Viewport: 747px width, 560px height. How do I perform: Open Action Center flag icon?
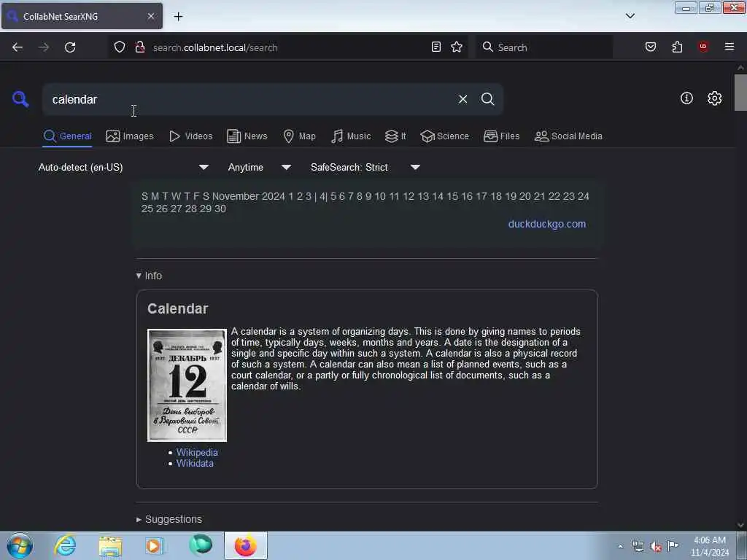click(673, 545)
